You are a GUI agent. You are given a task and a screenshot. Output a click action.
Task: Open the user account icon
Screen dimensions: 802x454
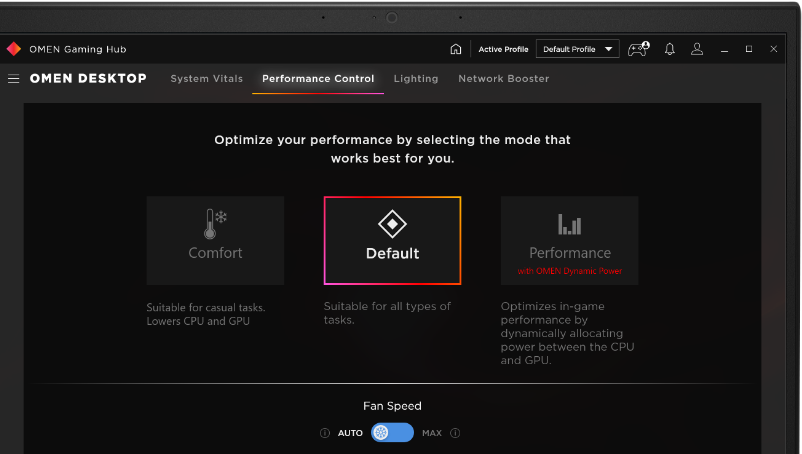coord(697,49)
